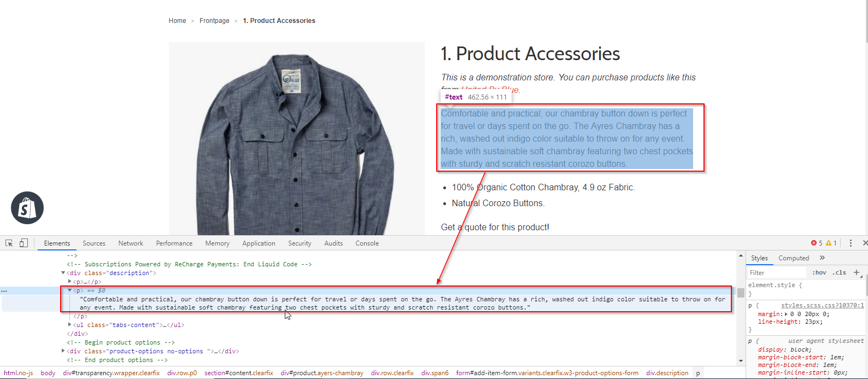
Task: Click the html.no-js breadcrumb
Action: (x=18, y=373)
